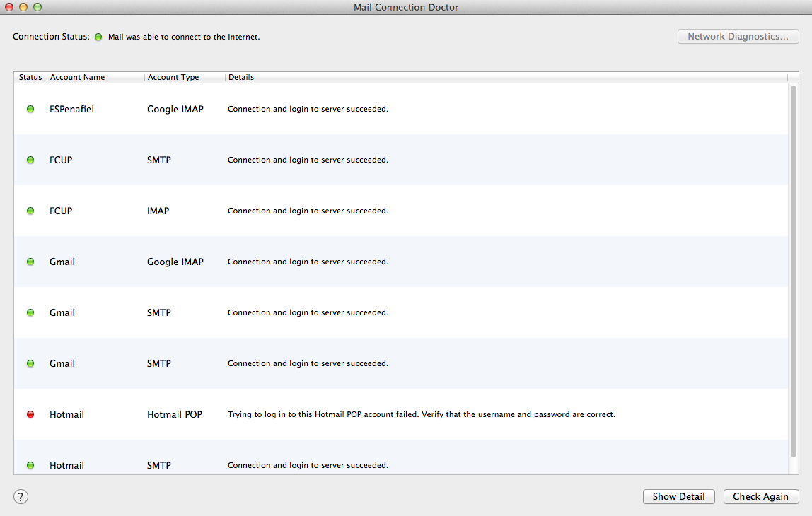Select the Hotmail POP account type cell
Image resolution: width=812 pixels, height=516 pixels.
pyautogui.click(x=175, y=414)
